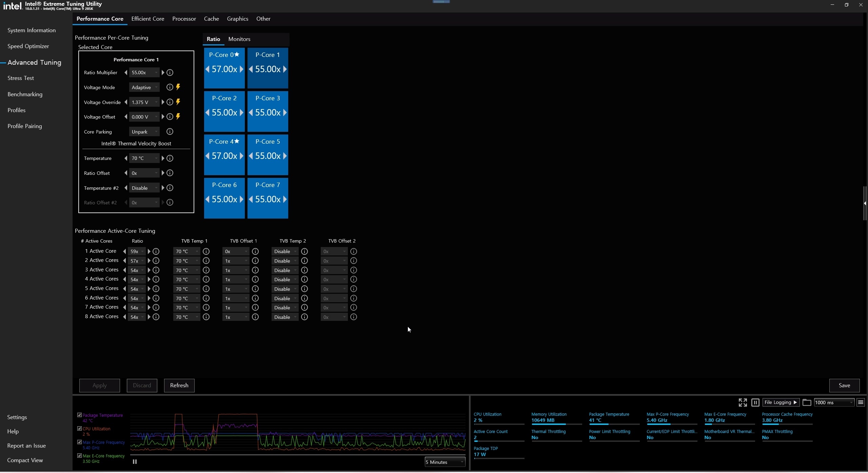The image size is (868, 473).
Task: Open the 5 Minutes graph duration dropdown
Action: point(445,462)
